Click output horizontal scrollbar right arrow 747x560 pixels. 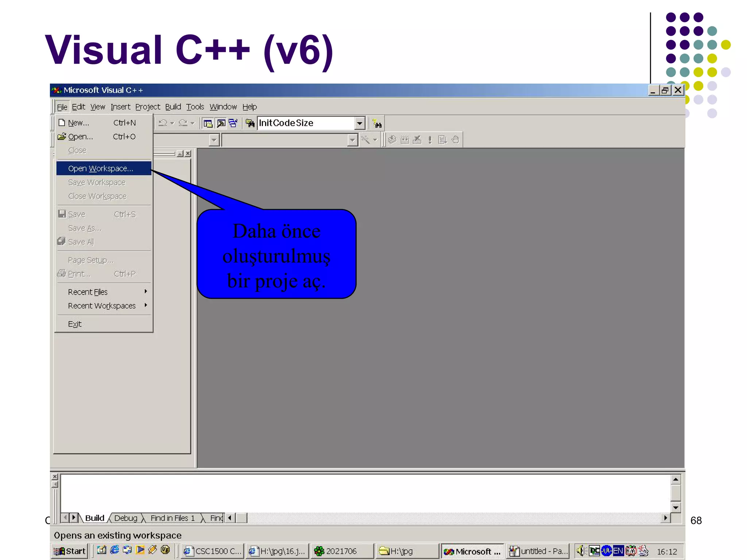(666, 518)
